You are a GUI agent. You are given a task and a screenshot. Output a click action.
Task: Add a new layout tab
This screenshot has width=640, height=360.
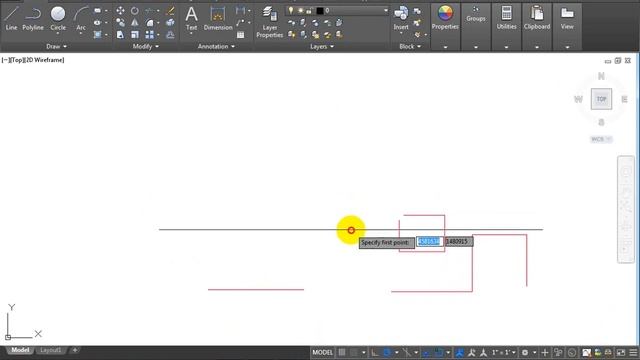tap(75, 350)
